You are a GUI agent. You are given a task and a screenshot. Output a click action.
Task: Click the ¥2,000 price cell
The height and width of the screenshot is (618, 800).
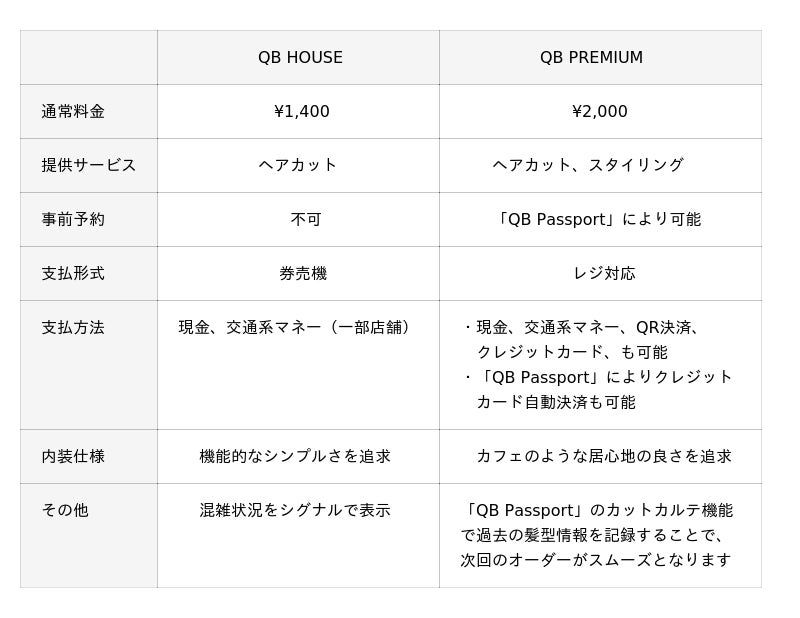point(599,112)
